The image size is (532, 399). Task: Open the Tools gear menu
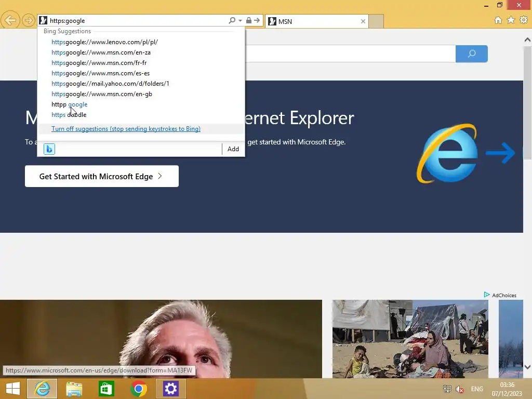pos(524,20)
